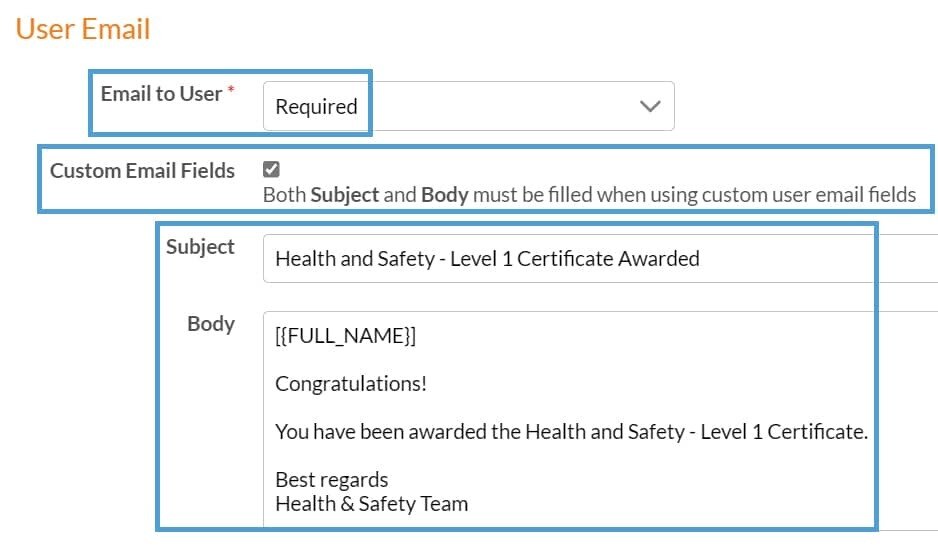938x550 pixels.
Task: Untick the Custom Email Fields checkbox
Action: click(x=271, y=170)
